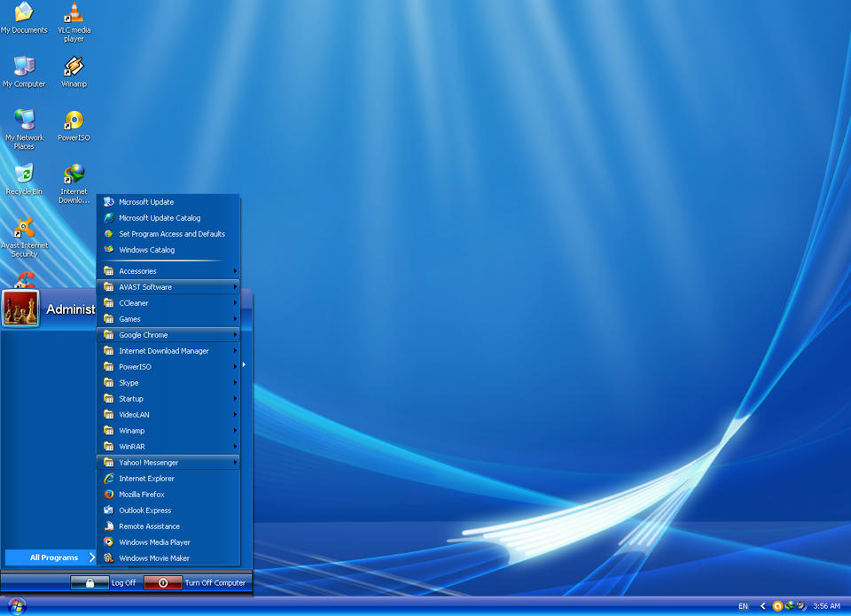The width and height of the screenshot is (851, 616).
Task: Open Avast Internet Security desktop shortcut
Action: (x=24, y=238)
